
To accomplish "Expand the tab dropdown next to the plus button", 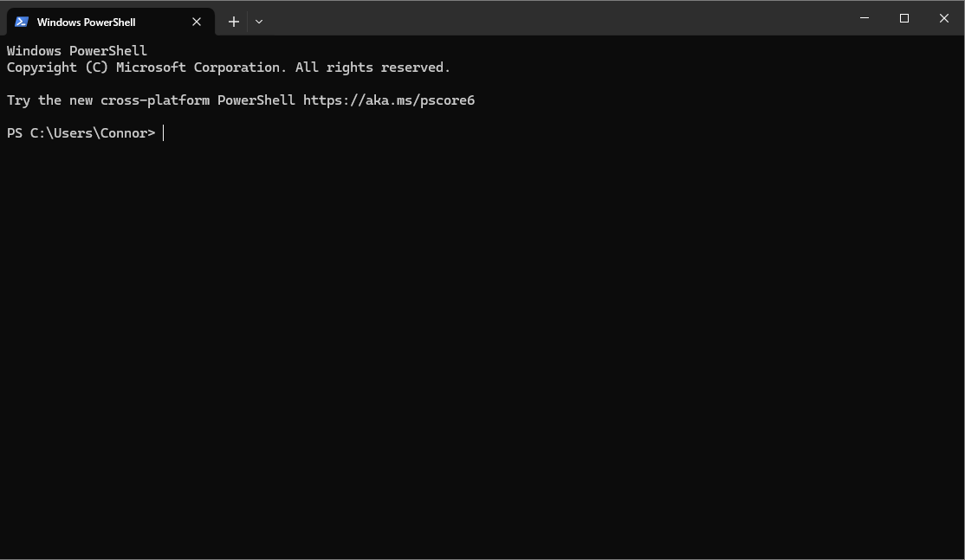I will pyautogui.click(x=258, y=21).
